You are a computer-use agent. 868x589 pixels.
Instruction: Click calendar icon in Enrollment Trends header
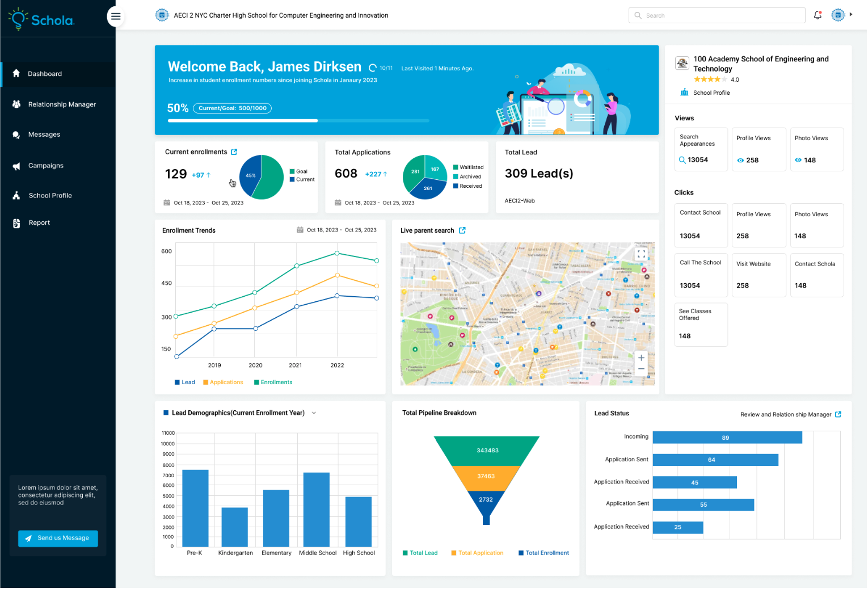click(300, 230)
